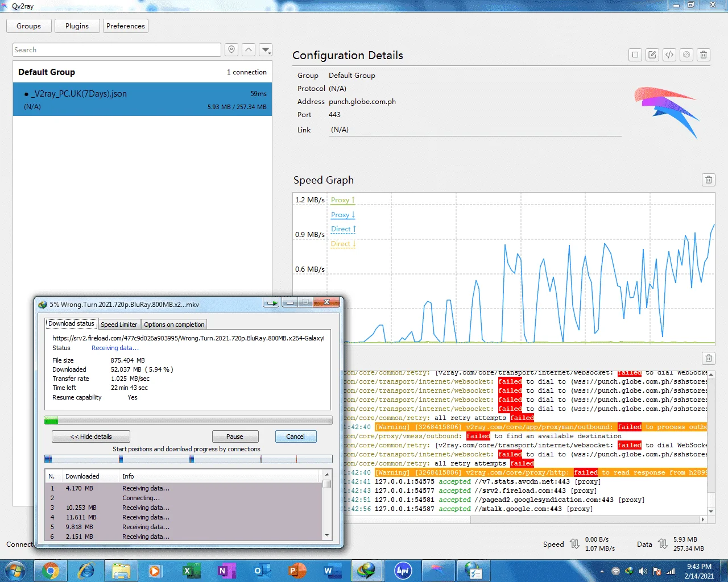Select the _V2ray_PC.UK(7Days).json connection
This screenshot has width=728, height=582.
pyautogui.click(x=142, y=100)
